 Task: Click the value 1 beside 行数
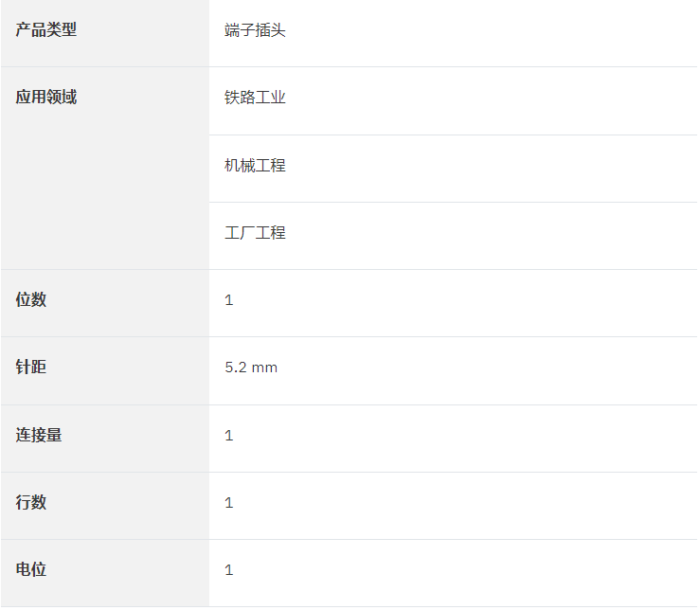coord(229,503)
